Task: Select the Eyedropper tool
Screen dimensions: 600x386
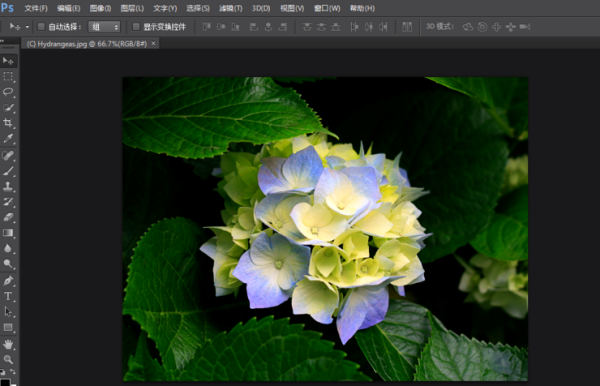Action: [8, 138]
